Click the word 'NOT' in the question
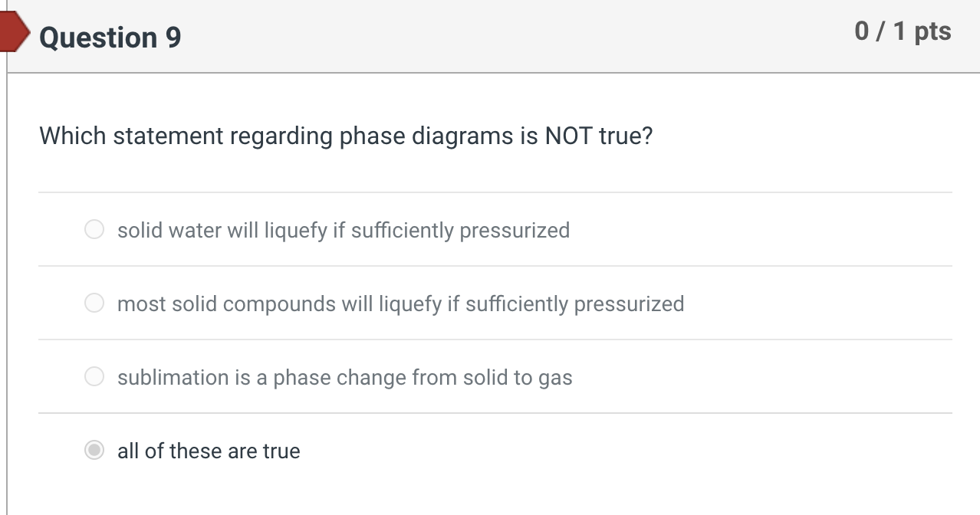This screenshot has width=980, height=515. point(568,136)
